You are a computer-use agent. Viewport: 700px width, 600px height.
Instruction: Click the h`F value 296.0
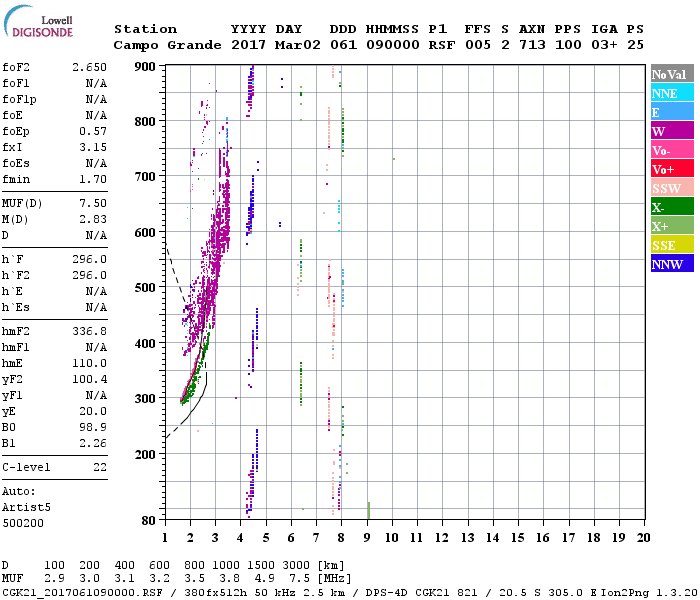tap(89, 259)
